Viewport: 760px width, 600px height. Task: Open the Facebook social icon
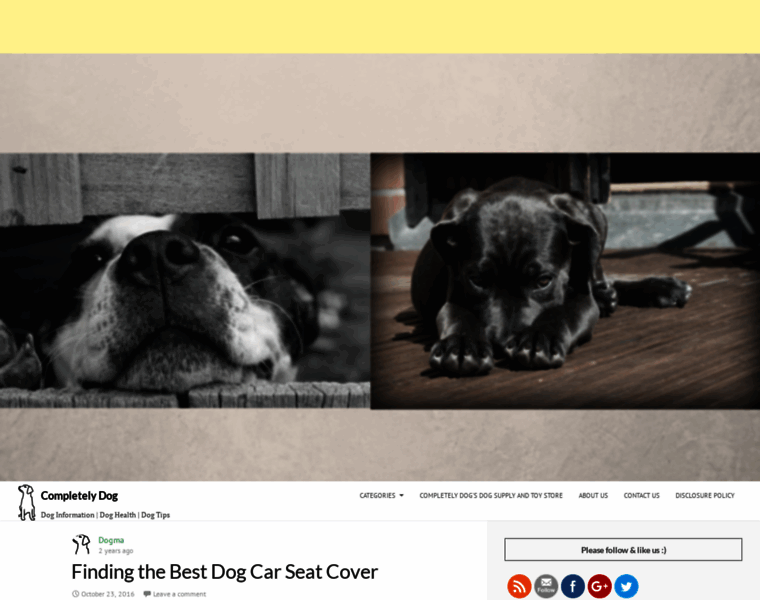[572, 586]
